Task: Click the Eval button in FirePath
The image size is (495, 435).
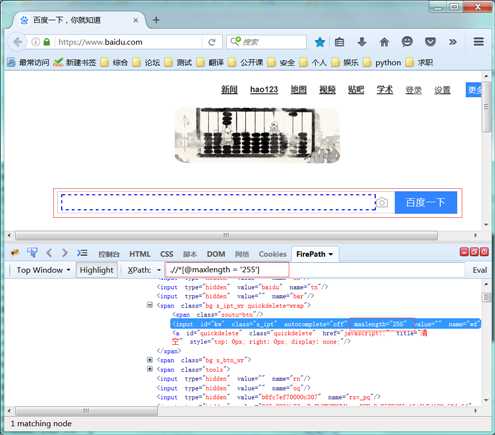Action: [x=480, y=270]
